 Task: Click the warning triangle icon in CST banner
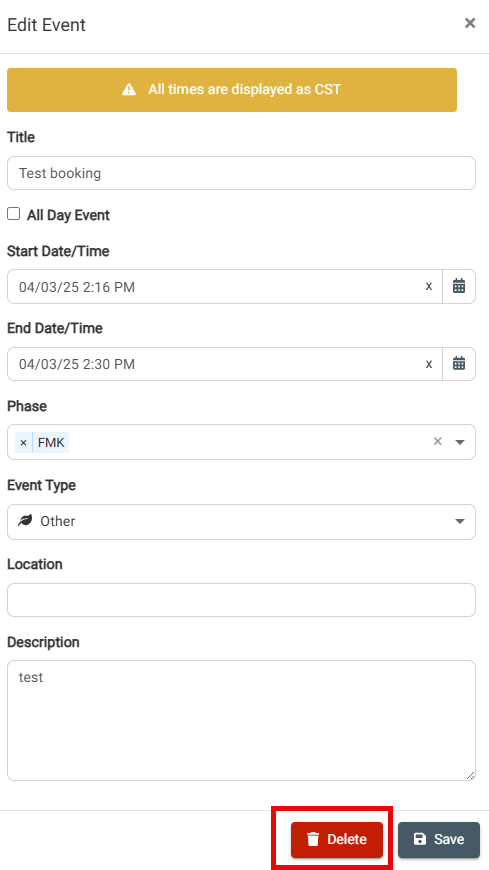[x=129, y=90]
